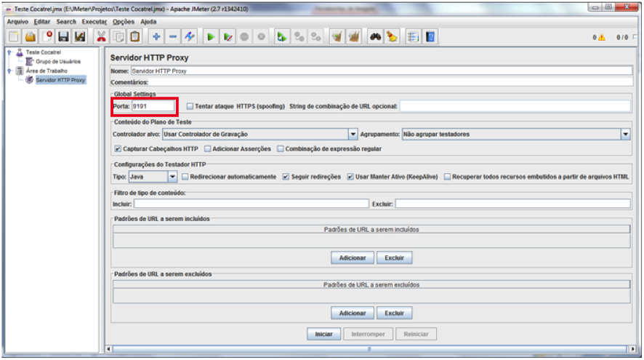This screenshot has width=644, height=360.
Task: Uncheck Capturar Cabeçalhos HTTP
Action: (118, 149)
